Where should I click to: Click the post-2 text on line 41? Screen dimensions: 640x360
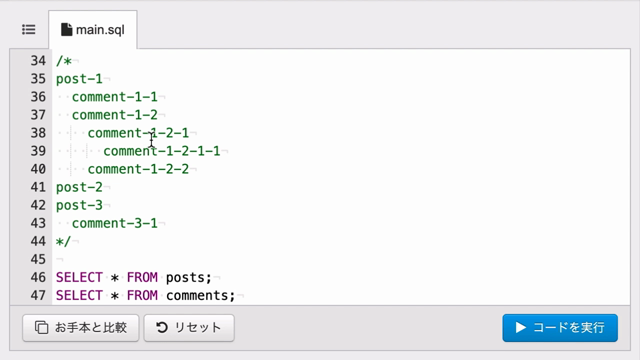[x=79, y=187]
